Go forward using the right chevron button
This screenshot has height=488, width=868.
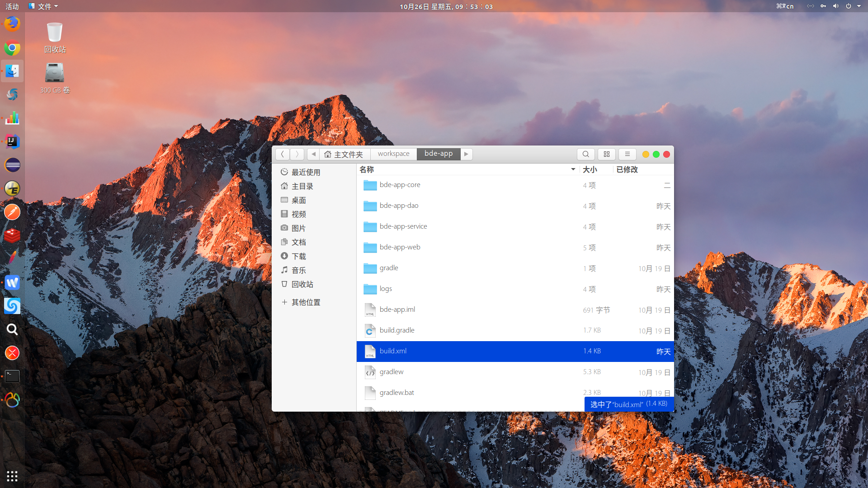[297, 154]
